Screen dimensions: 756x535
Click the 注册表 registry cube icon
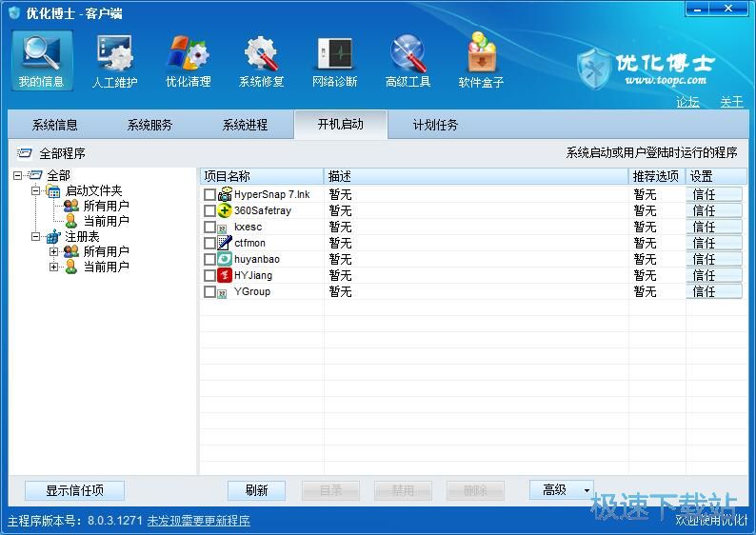[53, 237]
